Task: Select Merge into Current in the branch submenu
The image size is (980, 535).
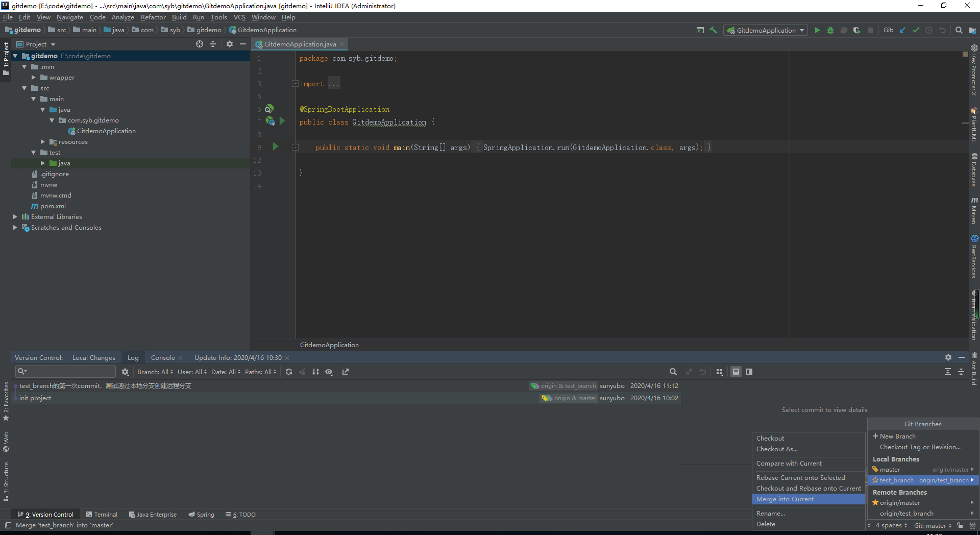Action: [x=809, y=499]
